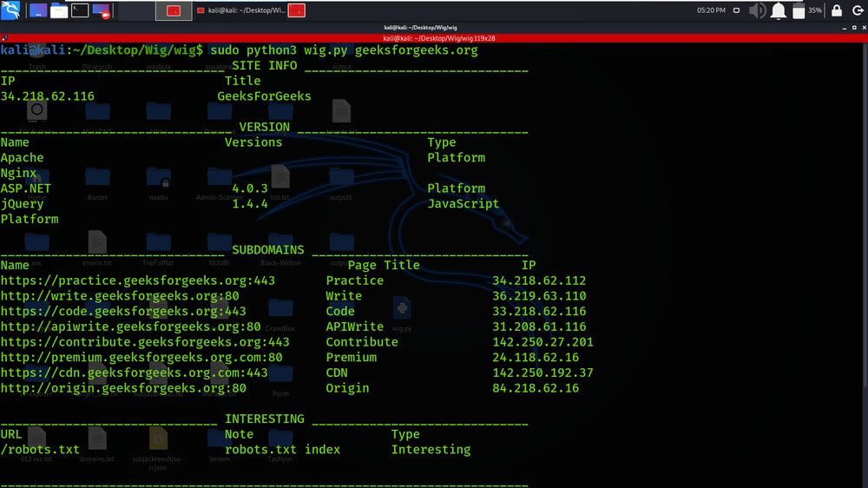This screenshot has height=488, width=868.
Task: Open https://cdn.geeksforgeeks.org.com:443 link
Action: [134, 373]
